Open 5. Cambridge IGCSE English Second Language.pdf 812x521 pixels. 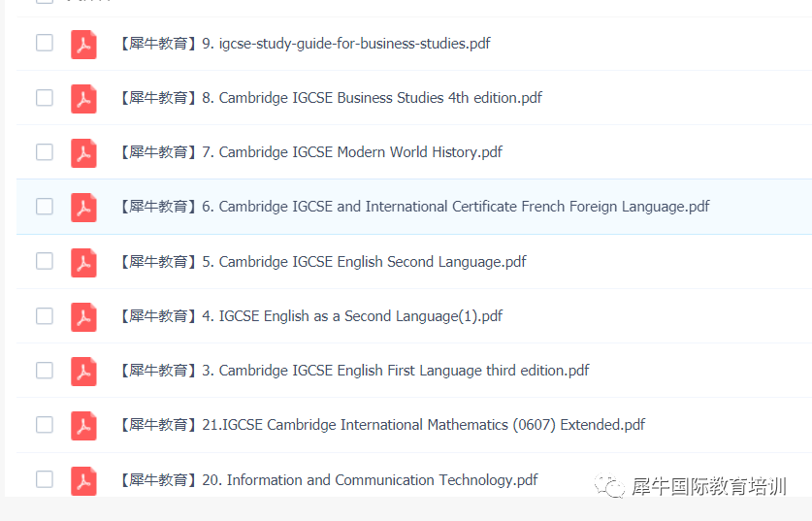pos(324,262)
